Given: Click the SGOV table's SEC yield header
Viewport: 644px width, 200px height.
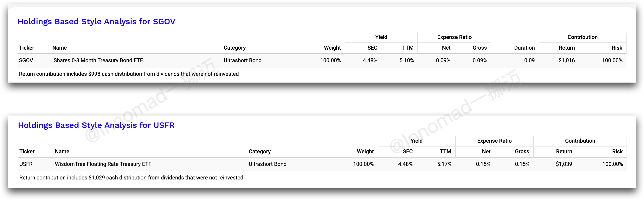Looking at the screenshot, I should coord(372,48).
